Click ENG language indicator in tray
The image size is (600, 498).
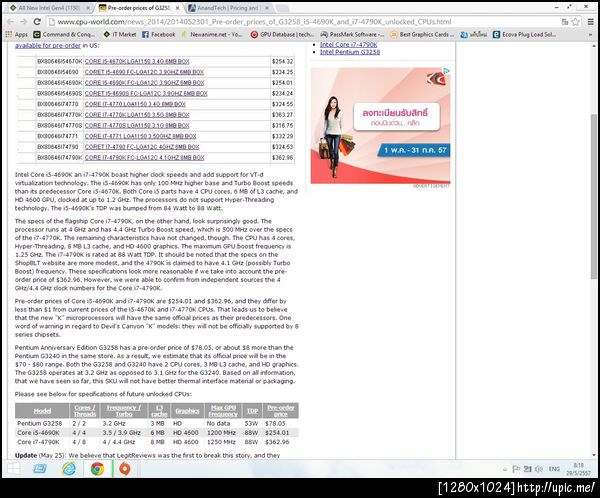click(x=554, y=469)
